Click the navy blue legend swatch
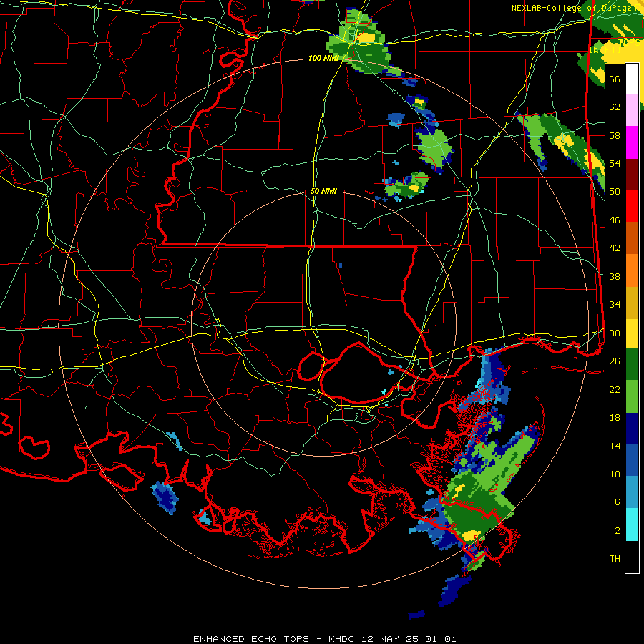Image resolution: width=644 pixels, height=644 pixels. pyautogui.click(x=632, y=429)
